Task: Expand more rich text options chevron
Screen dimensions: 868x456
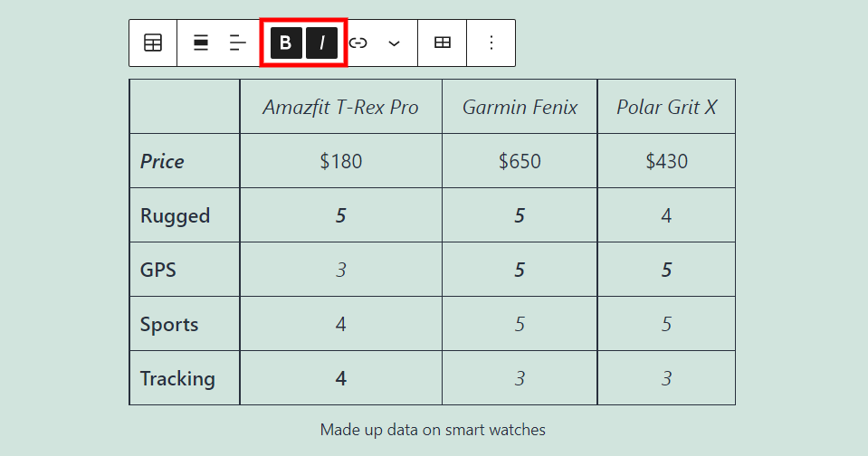Action: (x=394, y=43)
